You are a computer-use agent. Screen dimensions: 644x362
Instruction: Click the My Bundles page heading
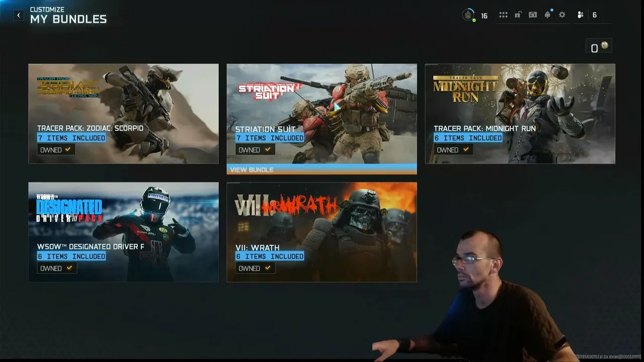[68, 20]
